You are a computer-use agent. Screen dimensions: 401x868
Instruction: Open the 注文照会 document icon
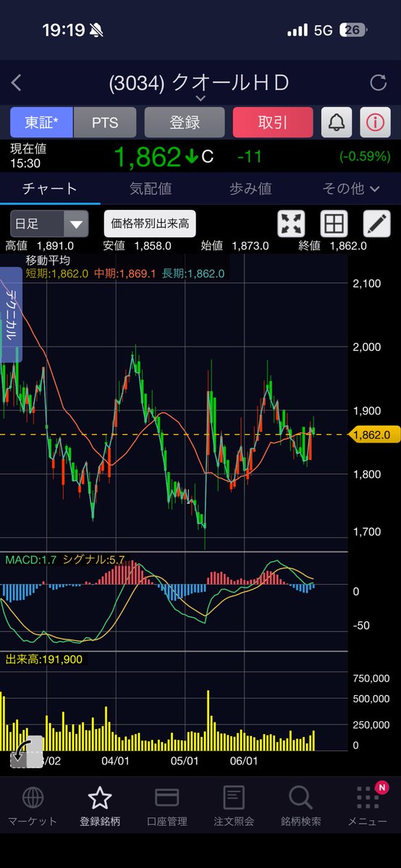pyautogui.click(x=233, y=799)
